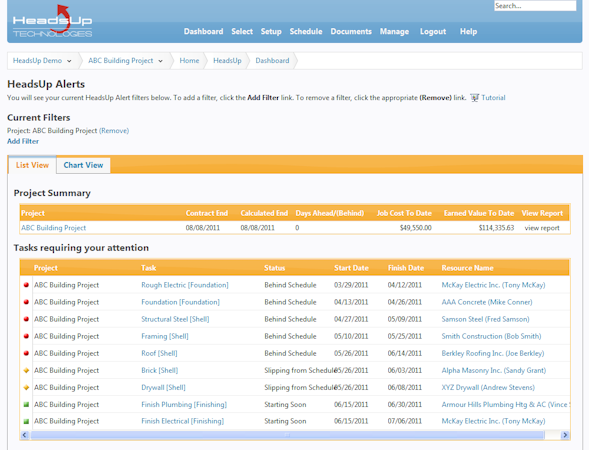Click the $49,550.00 job cost cell
The width and height of the screenshot is (589, 450).
[x=415, y=228]
